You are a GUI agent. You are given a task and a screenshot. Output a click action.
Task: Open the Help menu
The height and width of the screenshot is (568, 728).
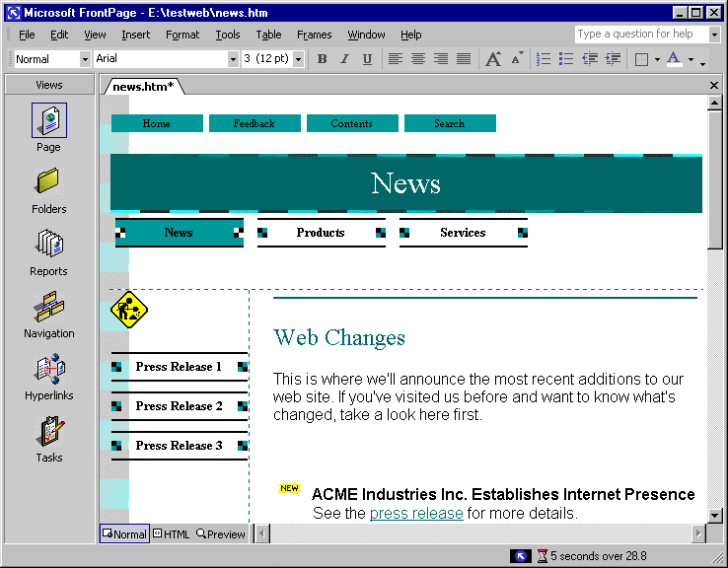[x=411, y=35]
